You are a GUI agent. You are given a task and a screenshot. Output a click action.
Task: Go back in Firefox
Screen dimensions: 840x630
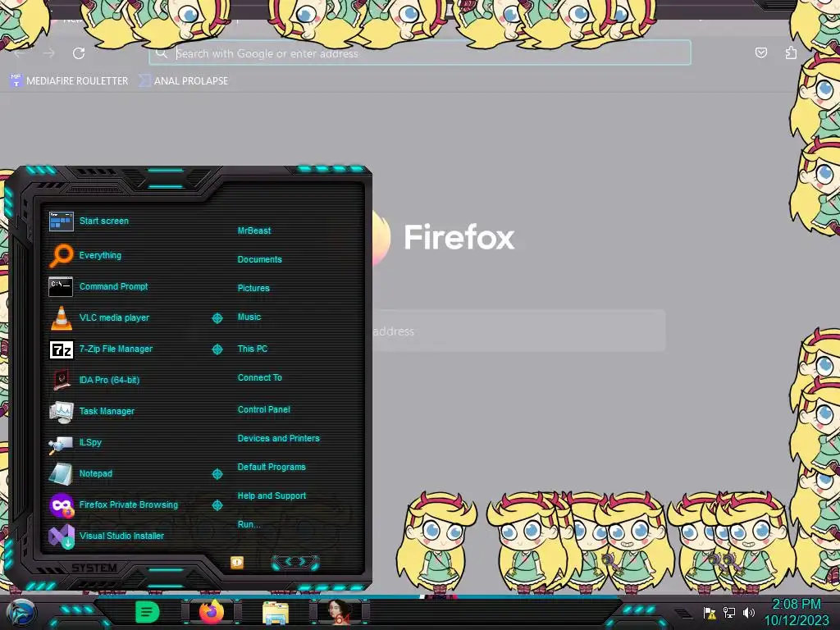21,53
